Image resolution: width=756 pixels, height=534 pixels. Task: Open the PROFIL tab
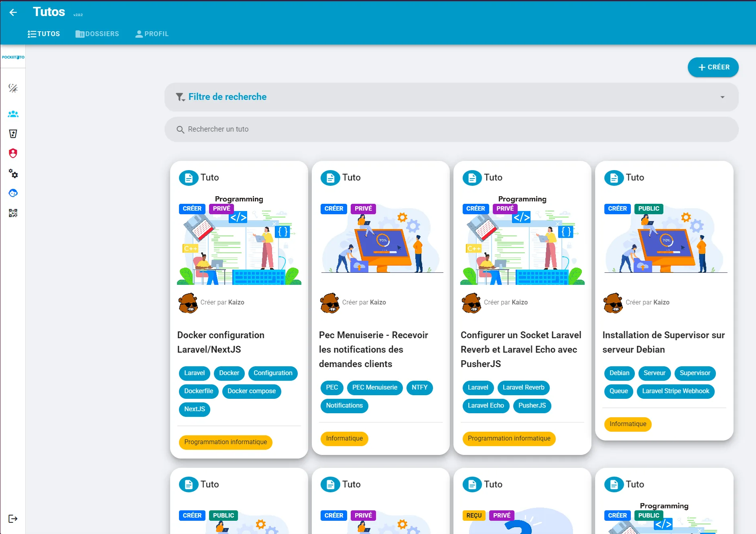152,34
